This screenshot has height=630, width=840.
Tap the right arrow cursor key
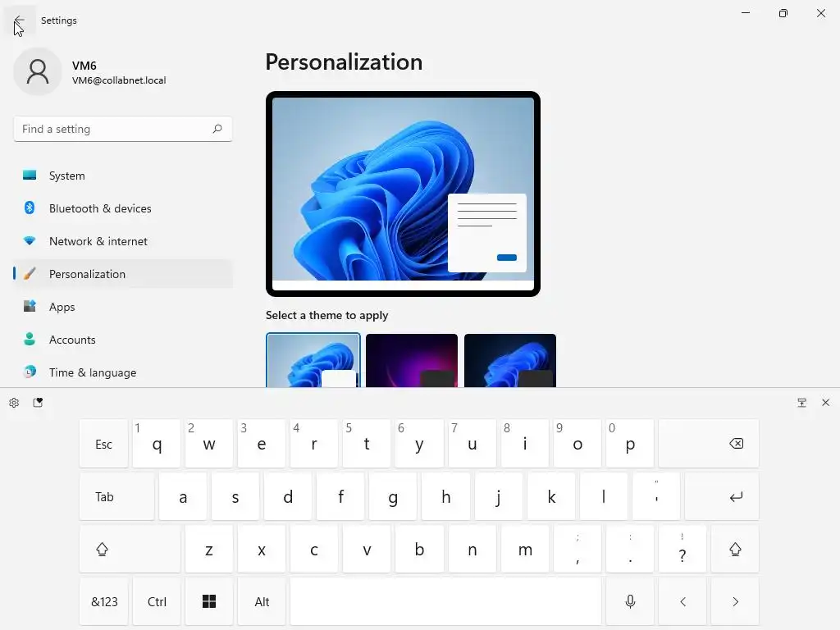(735, 601)
